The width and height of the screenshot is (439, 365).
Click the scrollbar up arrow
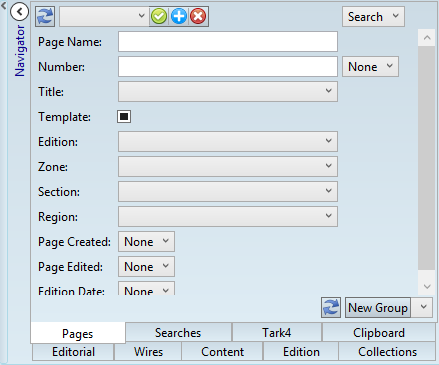click(427, 38)
